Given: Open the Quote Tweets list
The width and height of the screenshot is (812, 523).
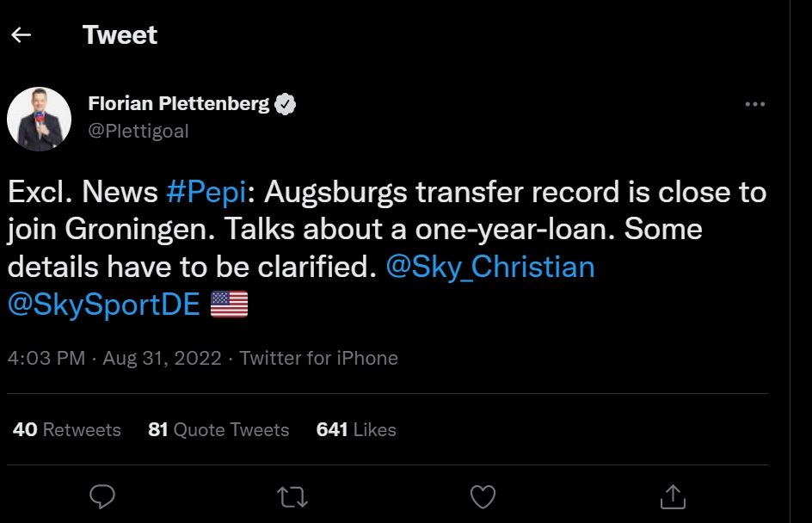Looking at the screenshot, I should (x=218, y=429).
